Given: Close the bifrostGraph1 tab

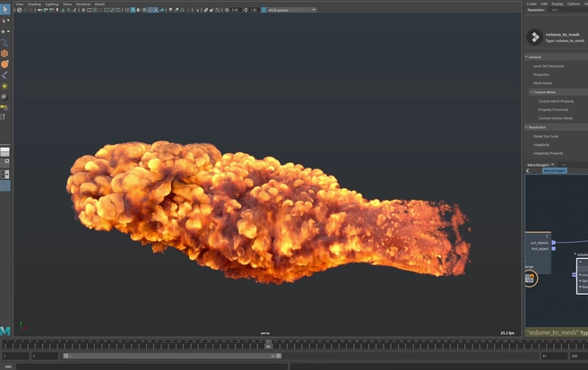Looking at the screenshot, I should point(553,165).
